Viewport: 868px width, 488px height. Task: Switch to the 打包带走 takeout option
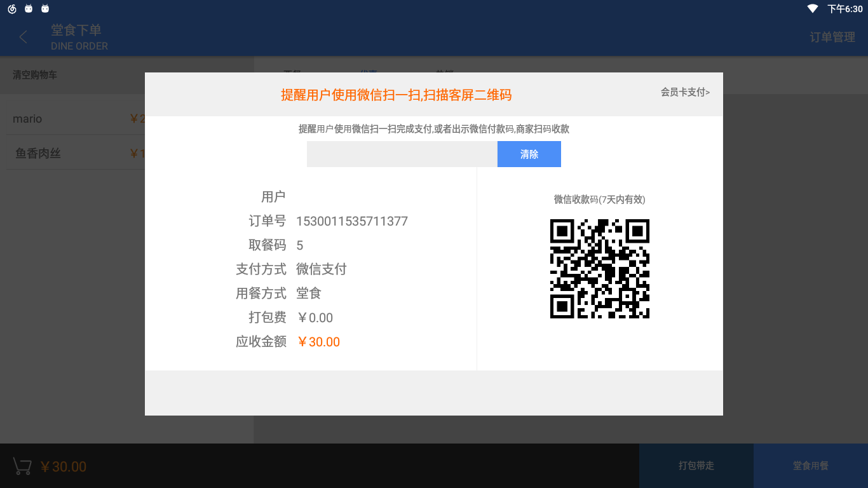pyautogui.click(x=696, y=465)
